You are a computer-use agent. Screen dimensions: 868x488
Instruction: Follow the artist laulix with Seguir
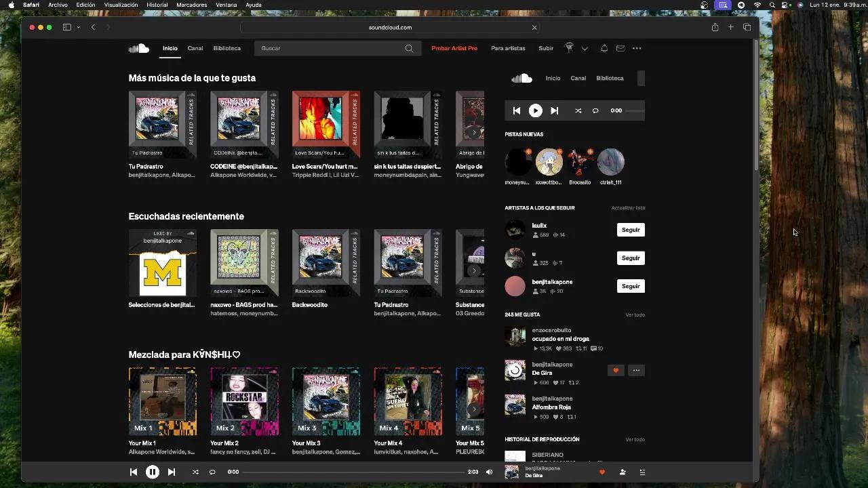click(631, 230)
